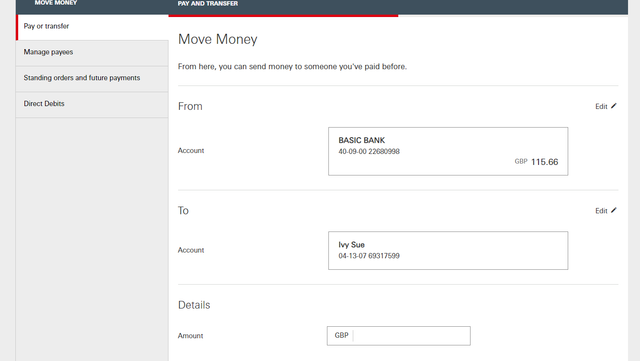This screenshot has height=361, width=640.
Task: Select Standing orders and future payments
Action: click(93, 78)
